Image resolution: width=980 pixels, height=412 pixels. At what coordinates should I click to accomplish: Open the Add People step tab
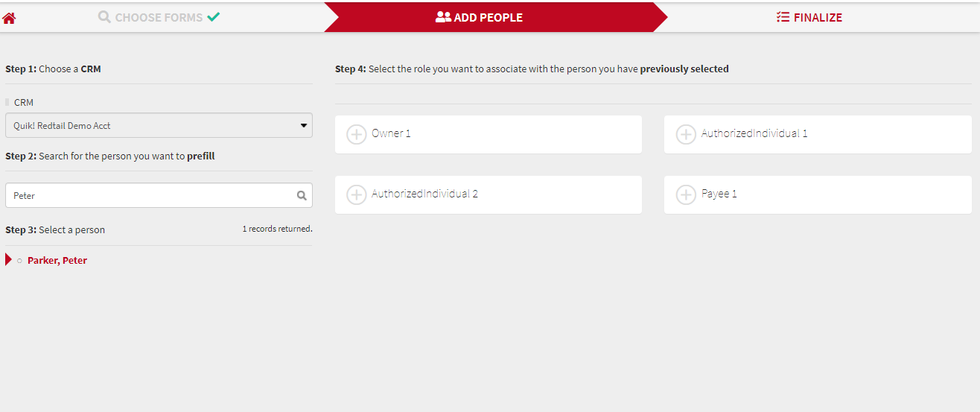point(480,17)
